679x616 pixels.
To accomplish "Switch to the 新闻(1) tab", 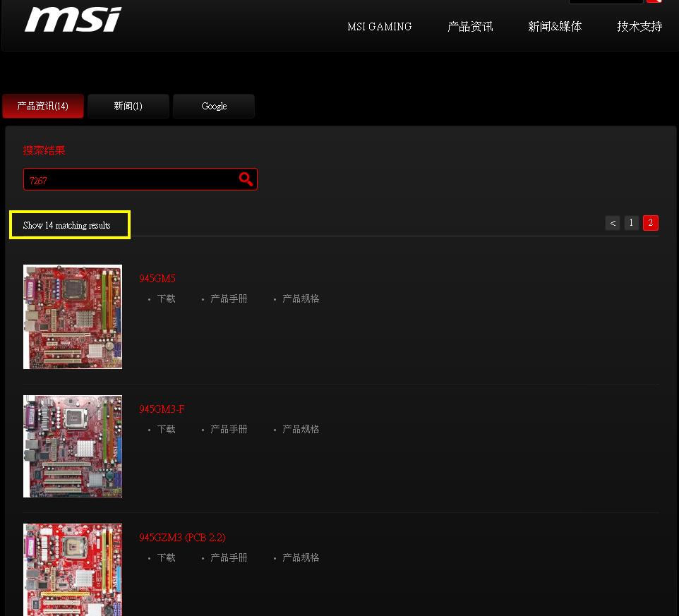I will (x=128, y=106).
